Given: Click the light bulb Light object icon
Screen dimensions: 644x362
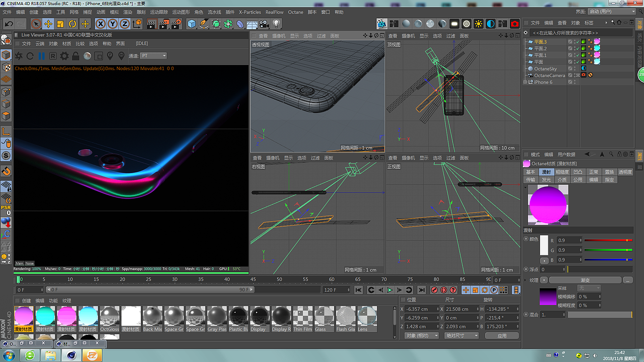Looking at the screenshot, I should click(x=276, y=24).
